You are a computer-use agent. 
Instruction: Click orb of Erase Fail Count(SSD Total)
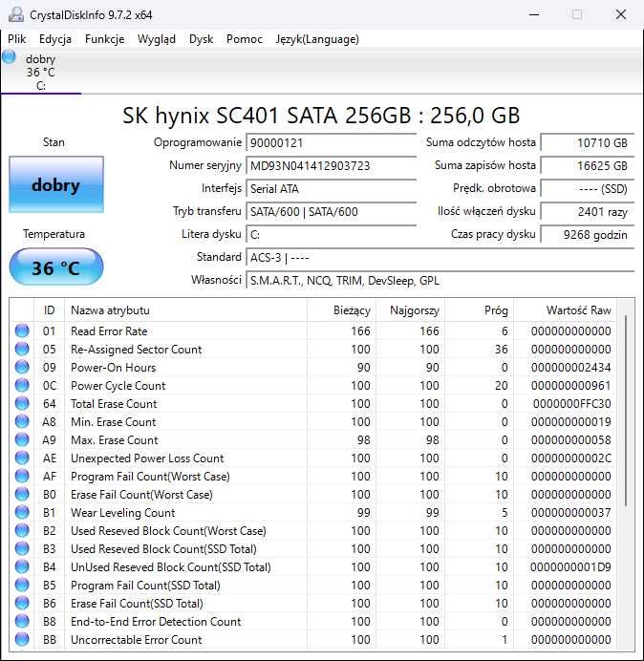click(22, 603)
